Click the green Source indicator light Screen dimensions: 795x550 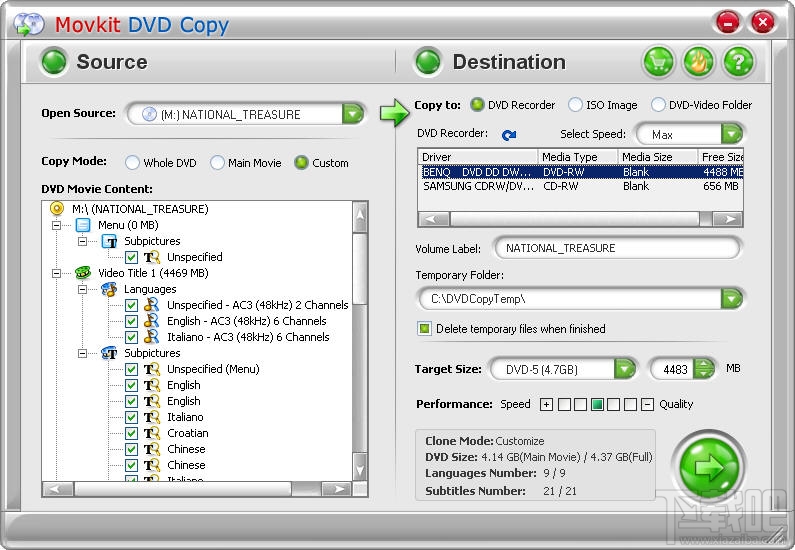(x=54, y=62)
